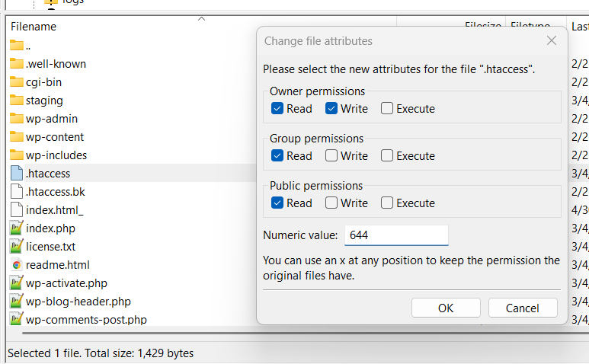Enable Public Write permission

331,203
